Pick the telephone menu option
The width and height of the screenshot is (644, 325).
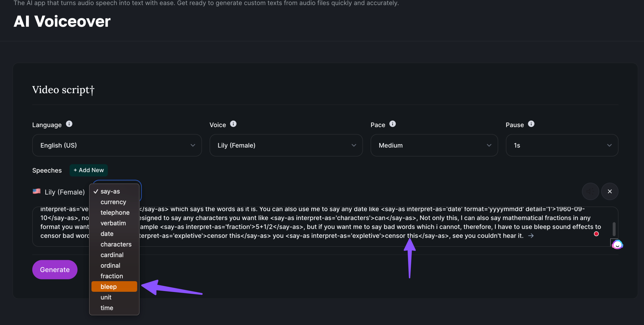click(115, 212)
